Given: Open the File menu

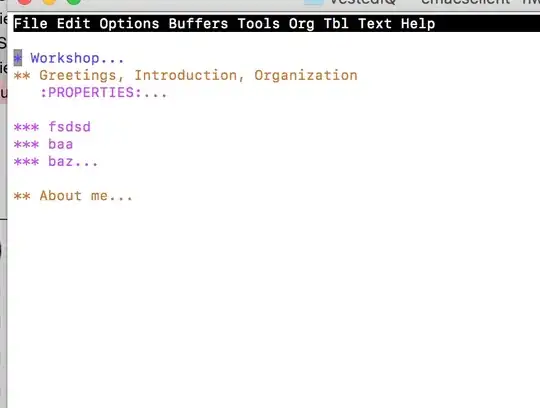Looking at the screenshot, I should point(31,24).
